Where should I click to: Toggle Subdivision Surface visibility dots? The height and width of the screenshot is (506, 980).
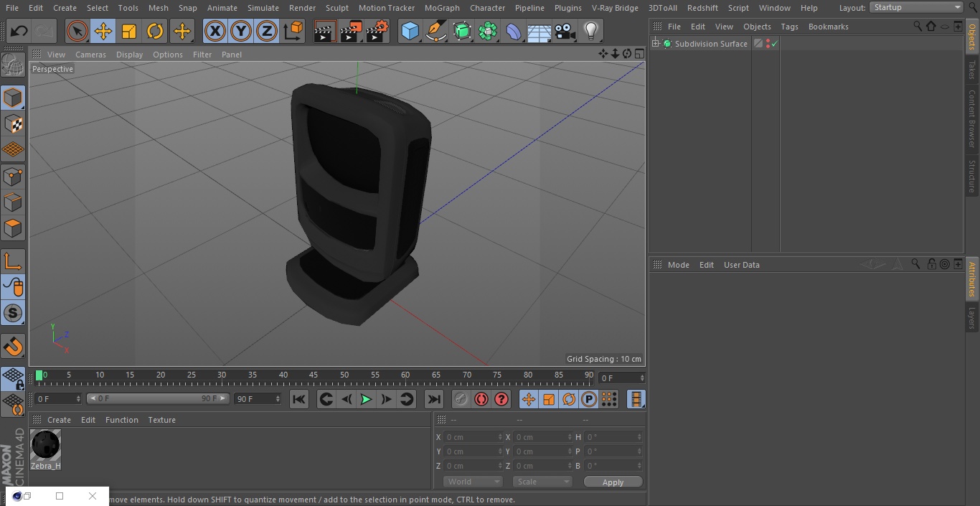[768, 44]
